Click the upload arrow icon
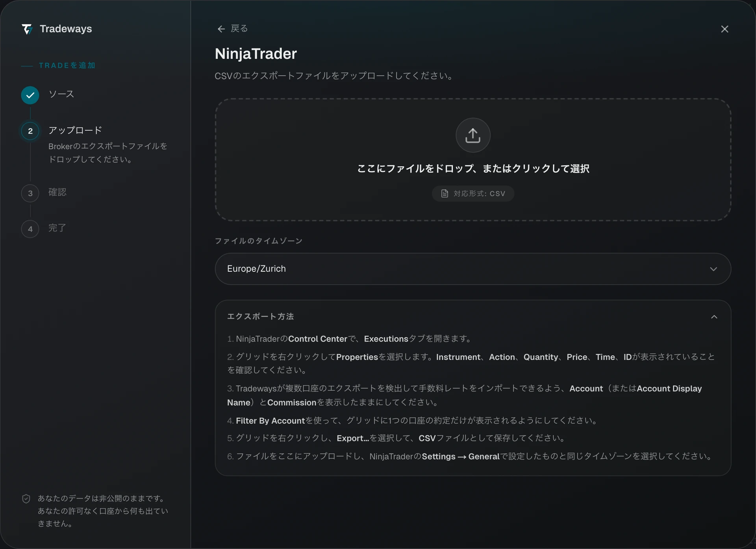The image size is (756, 549). coord(473,135)
